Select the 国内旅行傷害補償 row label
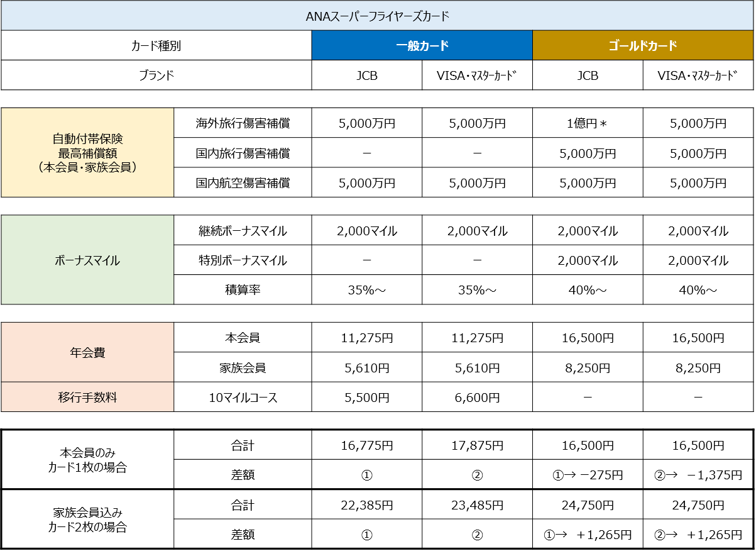756x551 pixels. (x=243, y=153)
